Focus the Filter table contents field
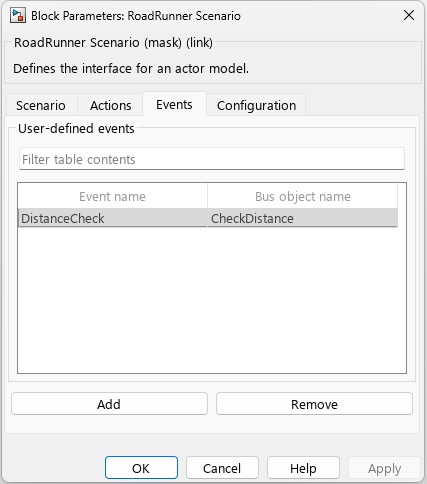This screenshot has height=484, width=427. [212, 159]
